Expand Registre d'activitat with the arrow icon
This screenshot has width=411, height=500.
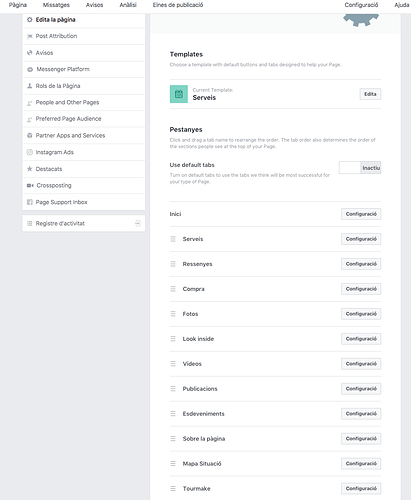138,223
